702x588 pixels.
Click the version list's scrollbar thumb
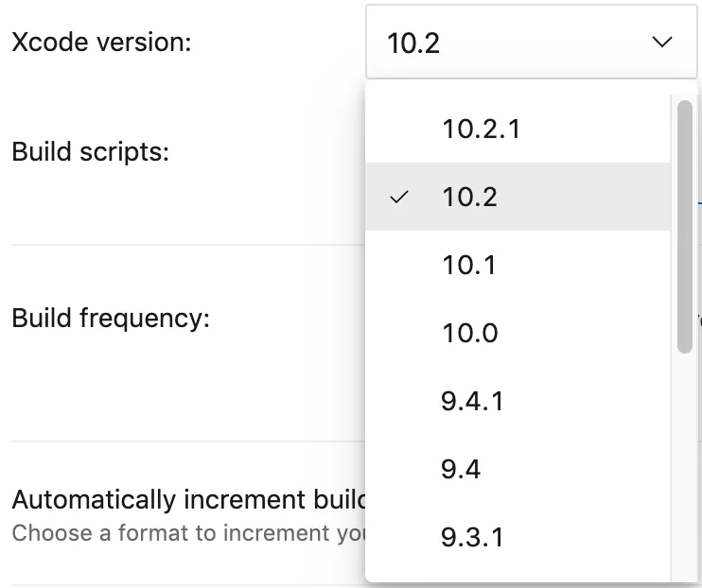685,225
